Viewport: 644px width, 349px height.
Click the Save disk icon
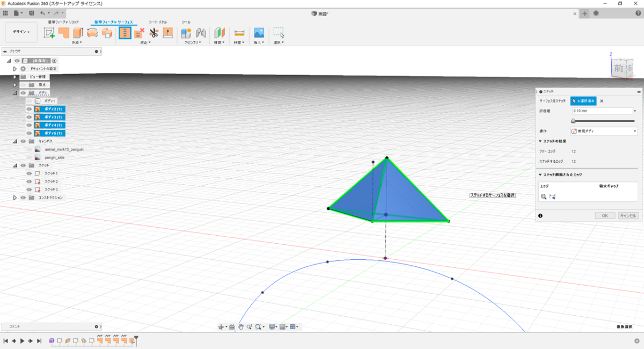(31, 12)
